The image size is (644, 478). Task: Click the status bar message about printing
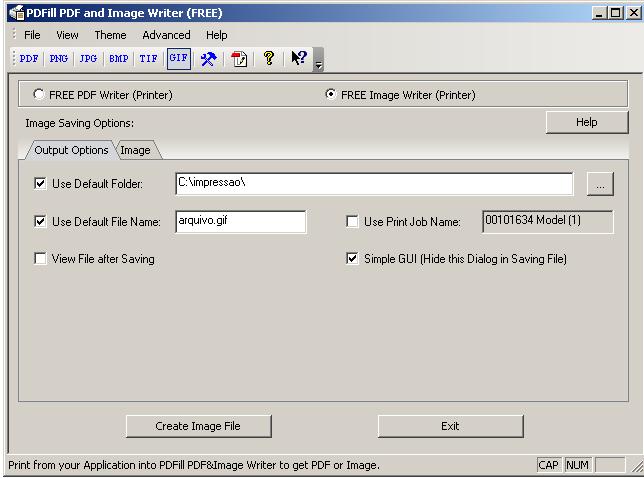pos(194,465)
